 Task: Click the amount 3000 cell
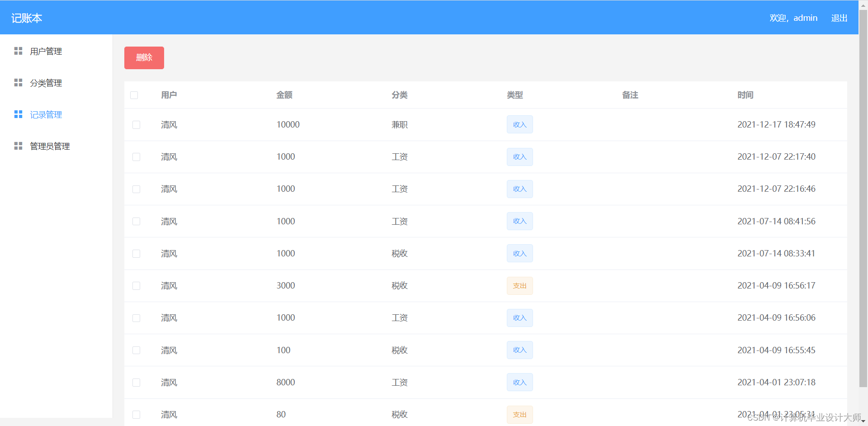[x=286, y=286]
